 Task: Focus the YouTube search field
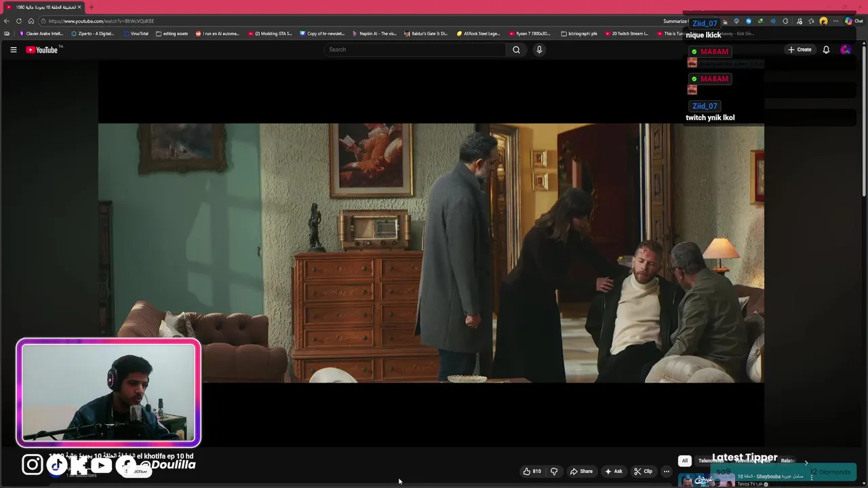click(415, 49)
